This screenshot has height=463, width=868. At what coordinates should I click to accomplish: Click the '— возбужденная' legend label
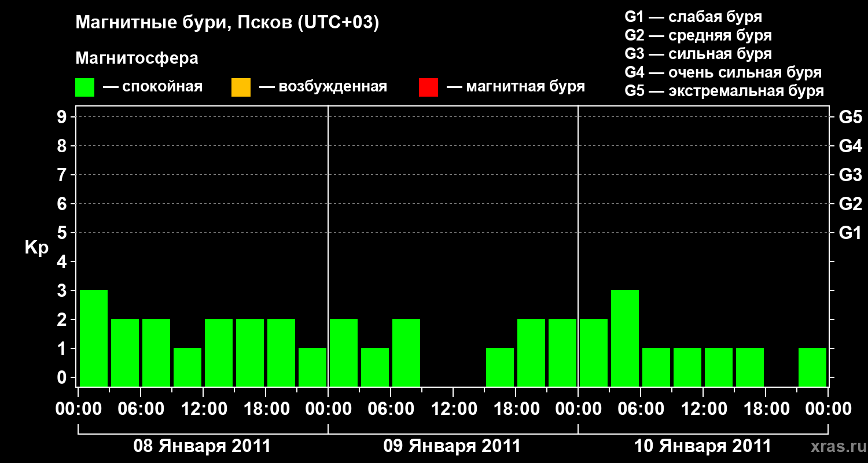tap(323, 87)
